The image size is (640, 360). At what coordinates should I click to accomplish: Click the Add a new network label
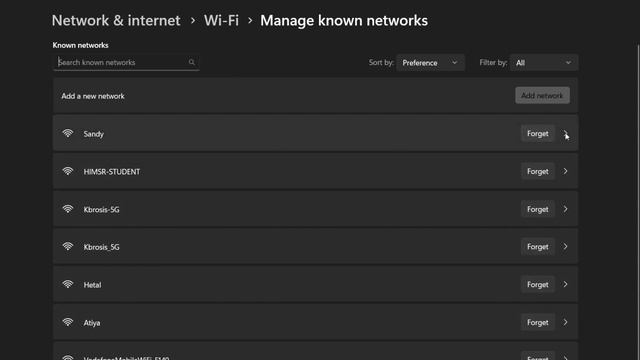[93, 96]
